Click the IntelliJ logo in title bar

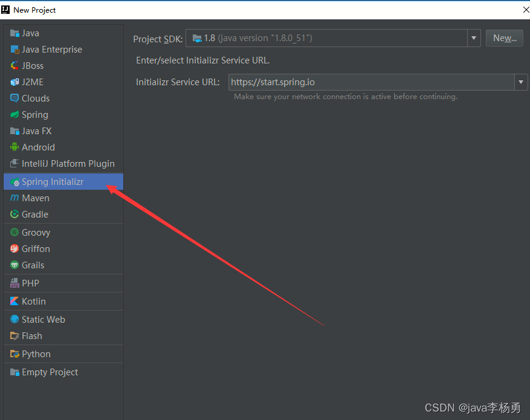pos(5,10)
